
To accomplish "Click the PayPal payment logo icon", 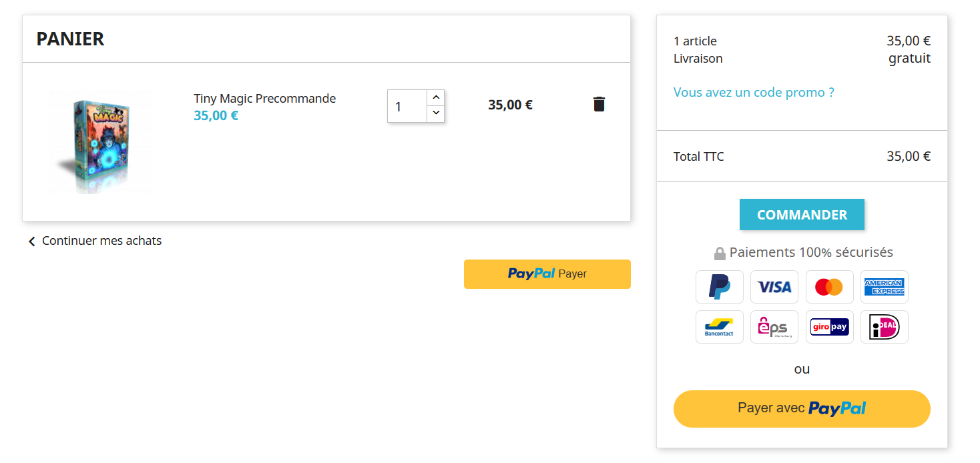I will click(x=719, y=287).
